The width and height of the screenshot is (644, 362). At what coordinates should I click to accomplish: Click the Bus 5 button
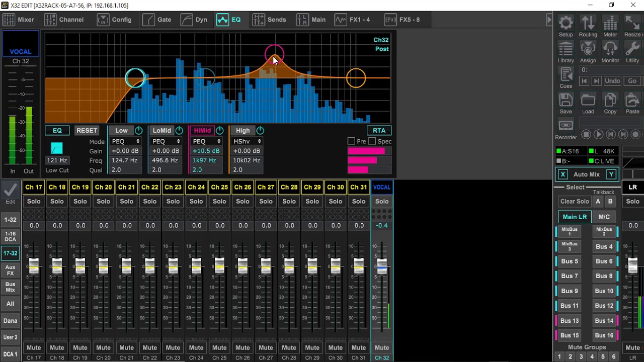pos(570,261)
